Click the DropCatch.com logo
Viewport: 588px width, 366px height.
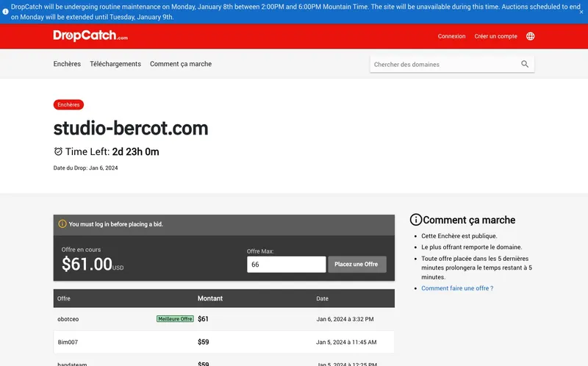[x=90, y=36]
